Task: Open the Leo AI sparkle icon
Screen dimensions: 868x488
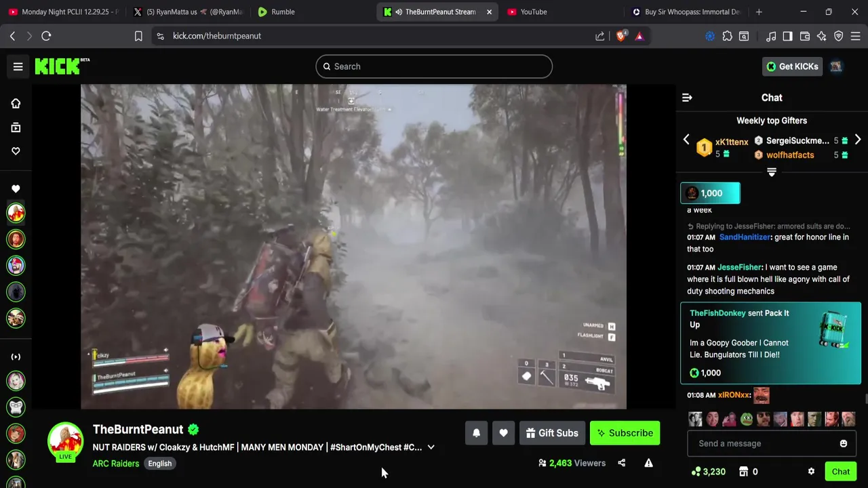Action: (x=822, y=36)
